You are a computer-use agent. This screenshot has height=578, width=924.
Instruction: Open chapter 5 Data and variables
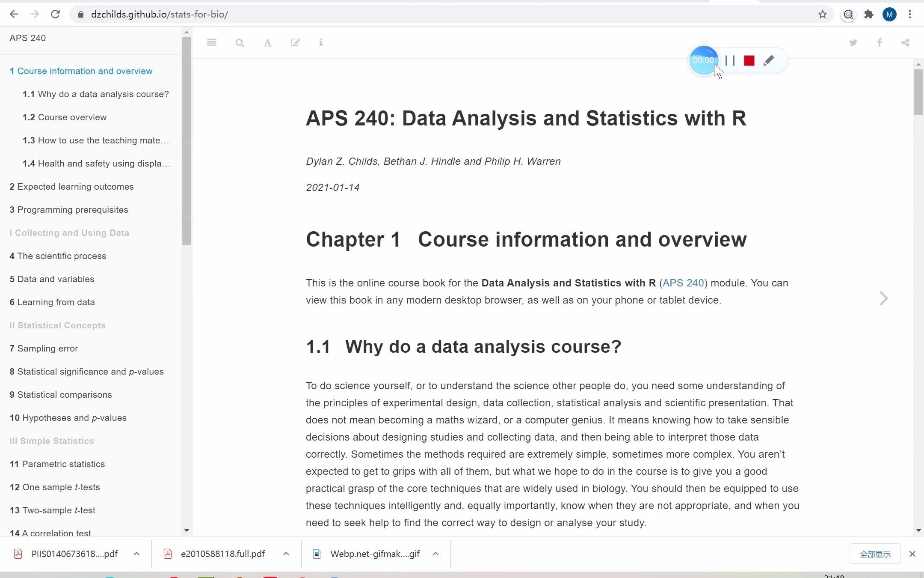[x=52, y=279]
